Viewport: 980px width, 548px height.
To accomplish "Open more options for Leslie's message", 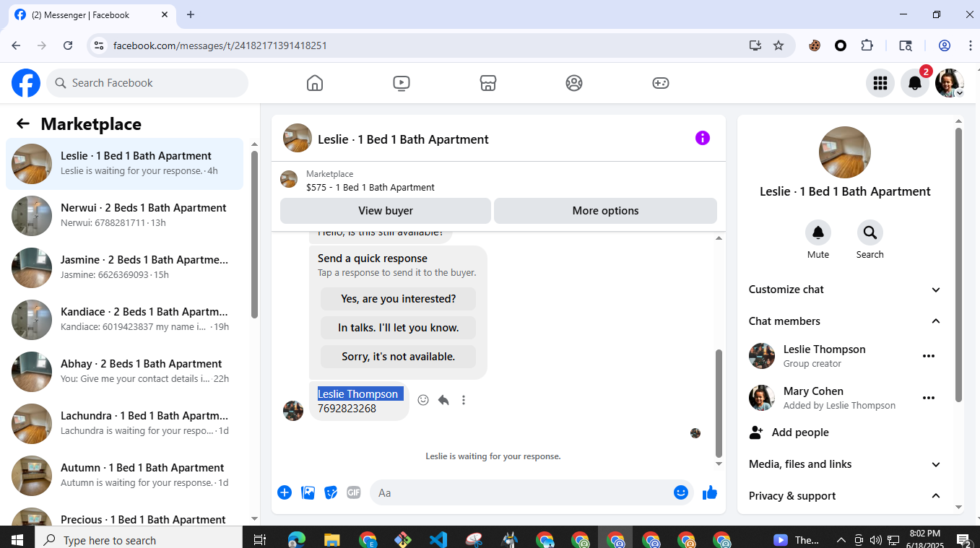I will (x=464, y=400).
